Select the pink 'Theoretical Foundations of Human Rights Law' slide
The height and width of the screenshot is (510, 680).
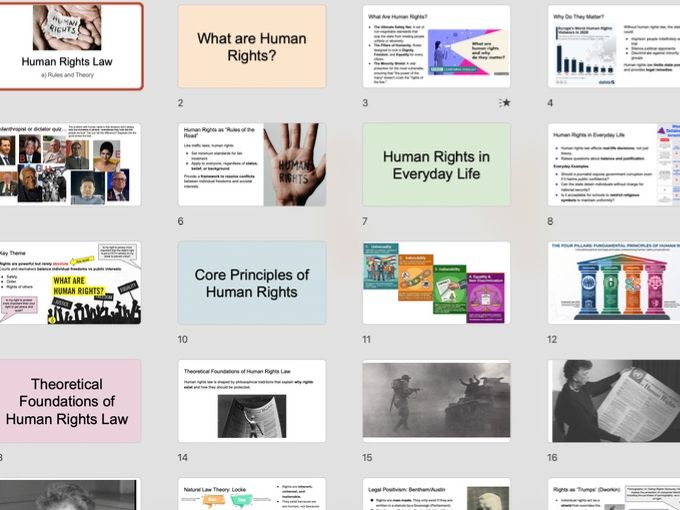coord(70,401)
